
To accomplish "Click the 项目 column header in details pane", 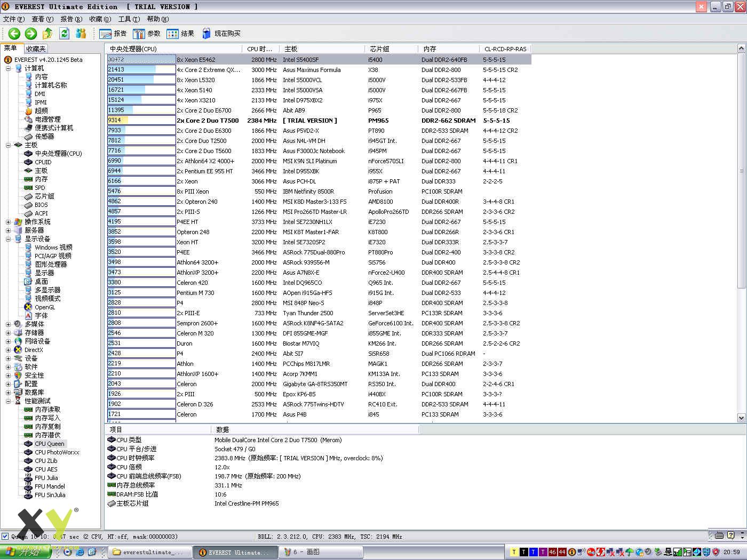I will click(158, 429).
